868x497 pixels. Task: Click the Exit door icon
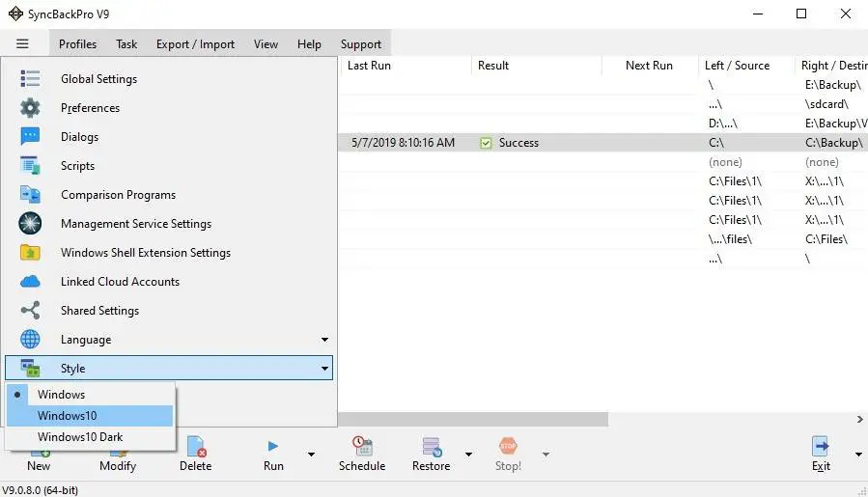point(821,447)
